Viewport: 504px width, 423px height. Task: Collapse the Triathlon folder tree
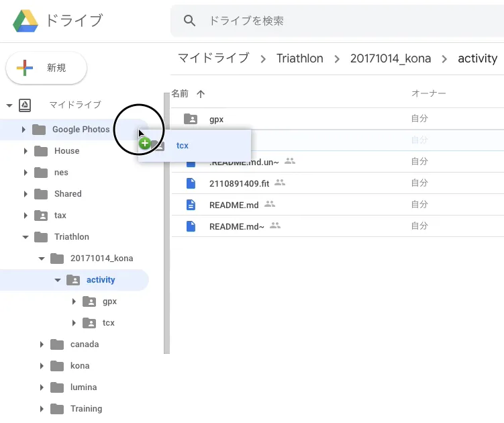click(x=26, y=237)
